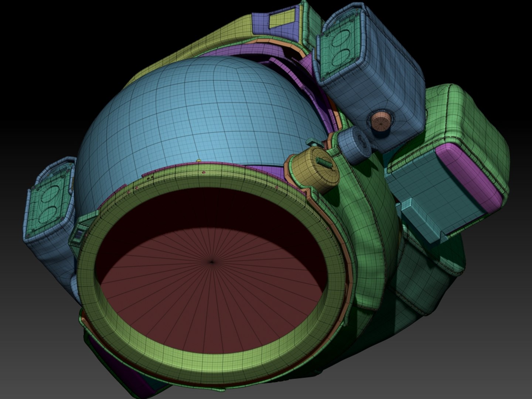Pick the small orange cylinder knob
The height and width of the screenshot is (399, 532).
pyautogui.click(x=381, y=122)
